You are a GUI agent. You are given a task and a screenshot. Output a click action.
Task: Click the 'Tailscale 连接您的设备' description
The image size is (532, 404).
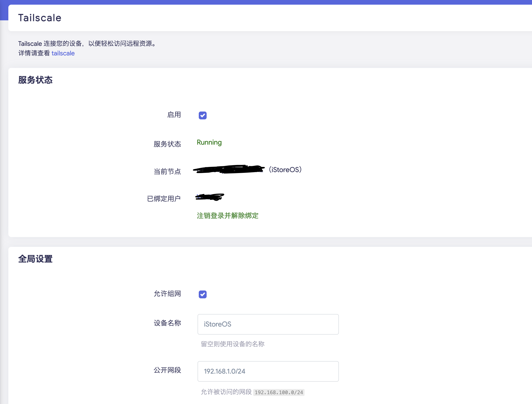[88, 43]
